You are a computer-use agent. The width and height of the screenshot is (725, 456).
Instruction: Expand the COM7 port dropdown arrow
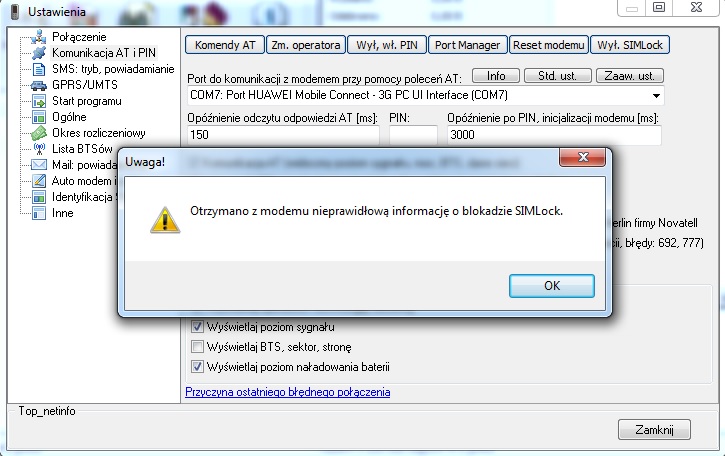coord(656,95)
